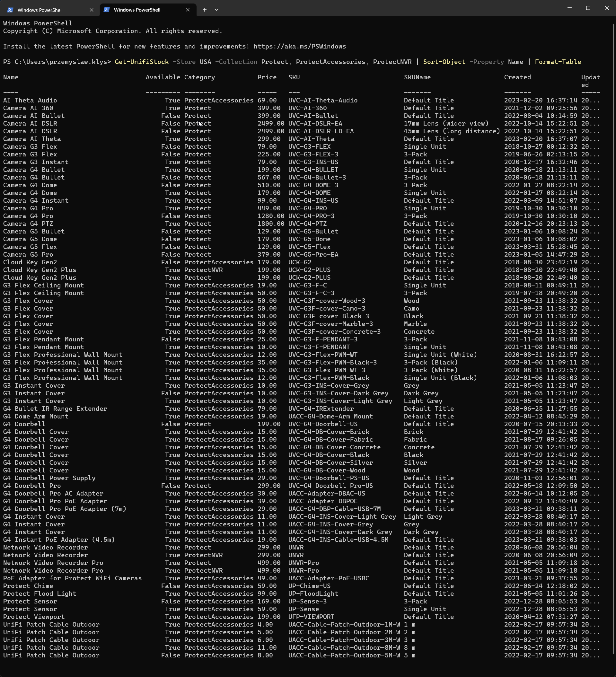Click the Format-Table cmdlet in the command
This screenshot has width=616, height=677.
coord(558,62)
